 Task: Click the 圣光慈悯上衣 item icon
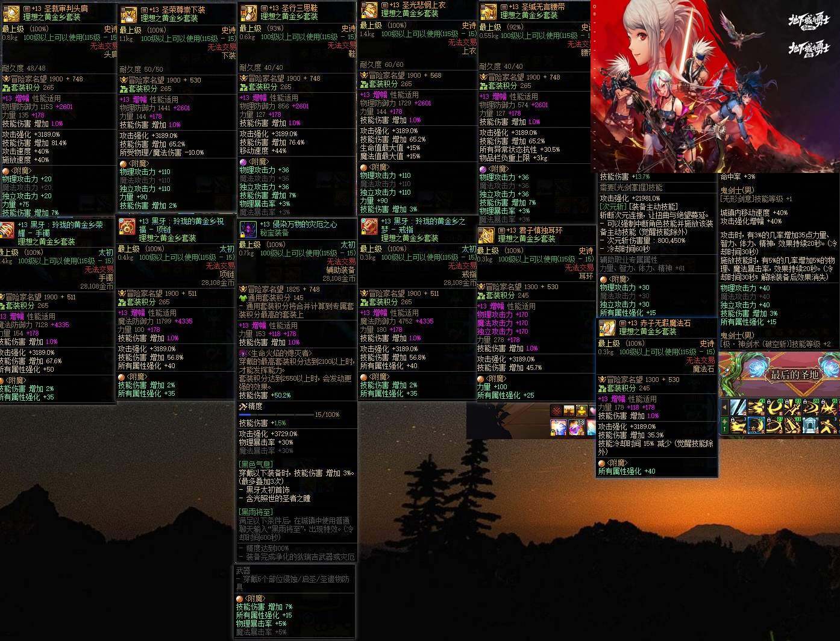(x=369, y=10)
